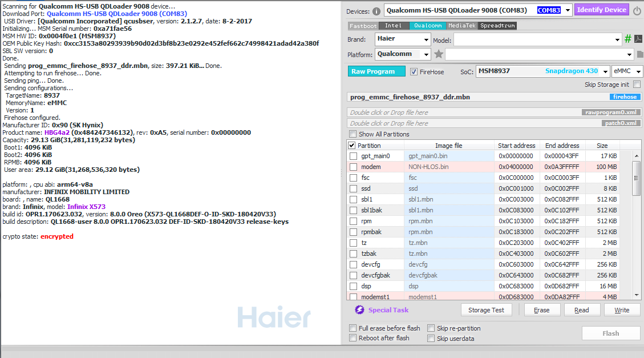The width and height of the screenshot is (644, 358).
Task: Switch to the Spreadtrum tab
Action: click(x=497, y=26)
